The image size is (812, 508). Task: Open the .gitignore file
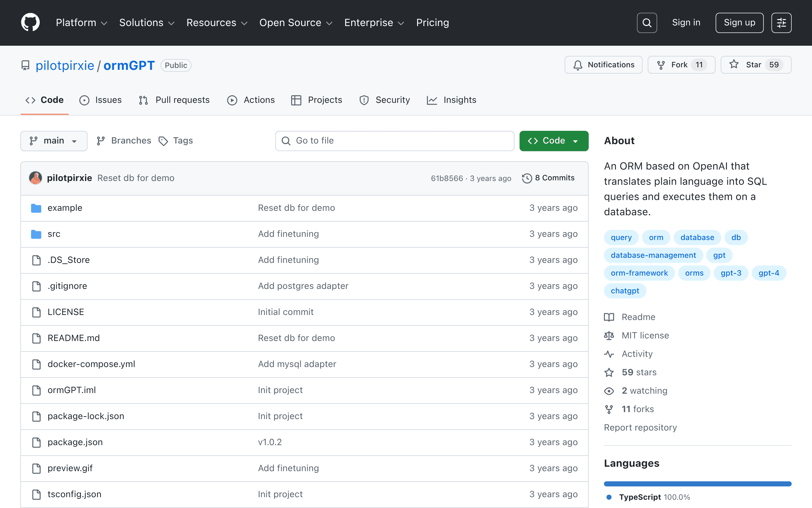[x=67, y=286]
